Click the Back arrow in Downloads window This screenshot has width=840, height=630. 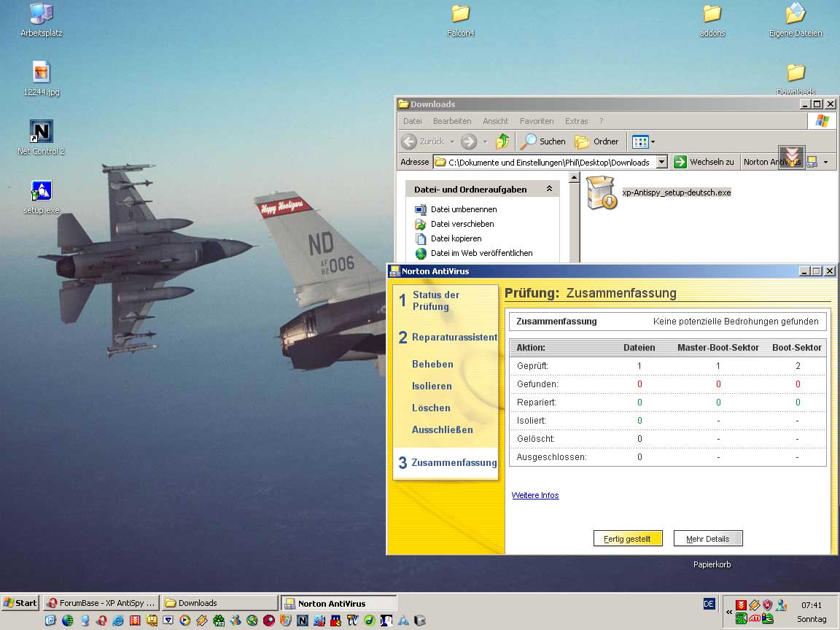[409, 141]
